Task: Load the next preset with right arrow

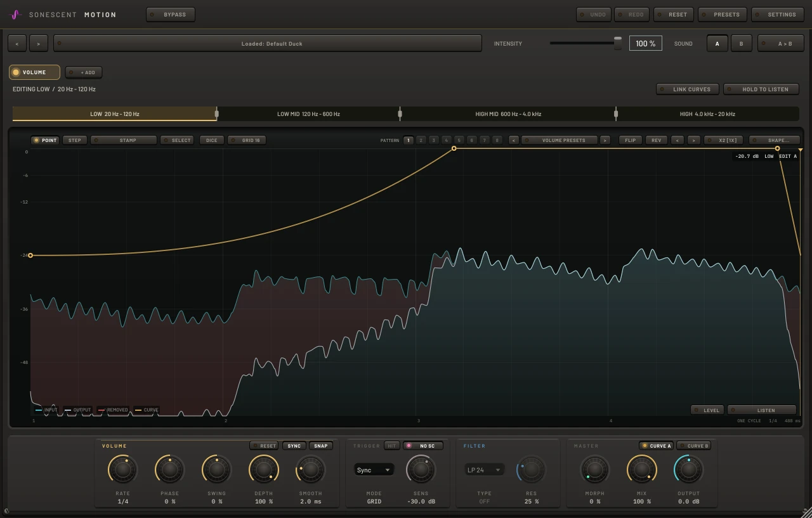Action: (39, 43)
